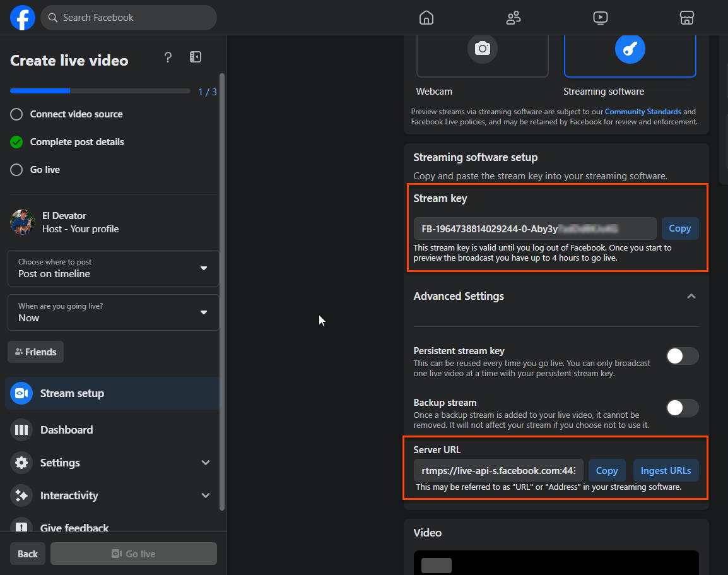Image resolution: width=728 pixels, height=575 pixels.
Task: Open the Marketplace tab icon
Action: [686, 18]
